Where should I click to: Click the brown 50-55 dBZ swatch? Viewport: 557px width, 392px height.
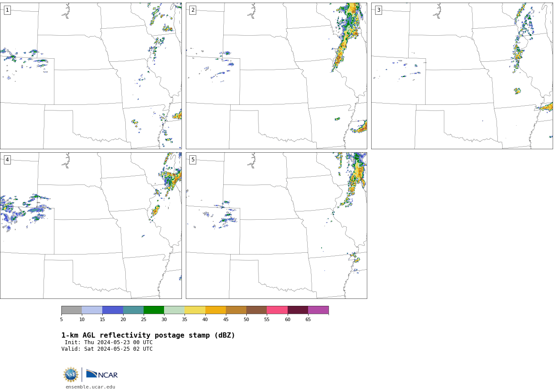coord(257,310)
